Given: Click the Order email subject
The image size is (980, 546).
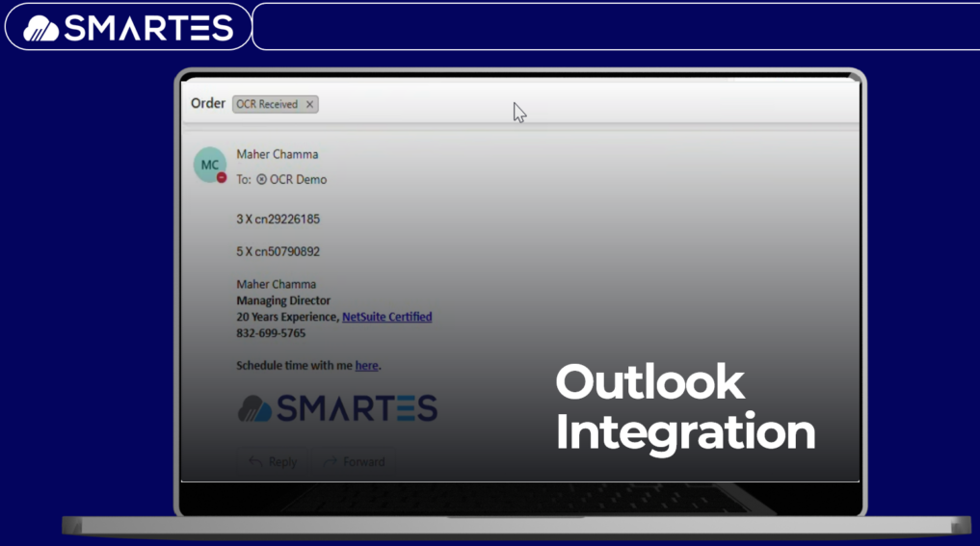Looking at the screenshot, I should 207,103.
